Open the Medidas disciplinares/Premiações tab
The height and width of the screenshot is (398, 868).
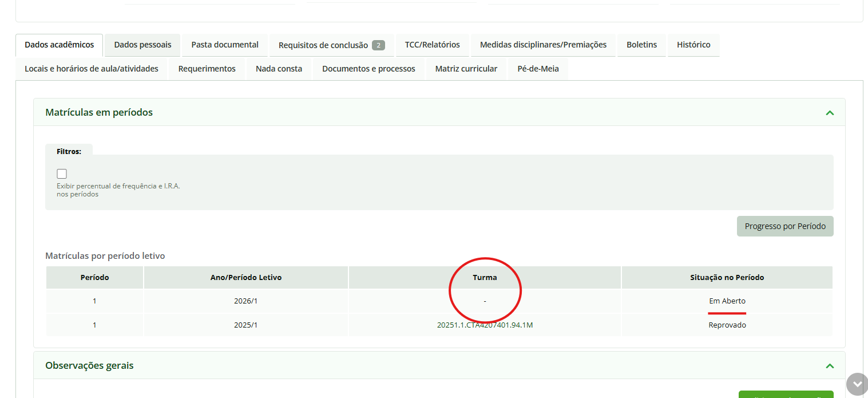(542, 45)
